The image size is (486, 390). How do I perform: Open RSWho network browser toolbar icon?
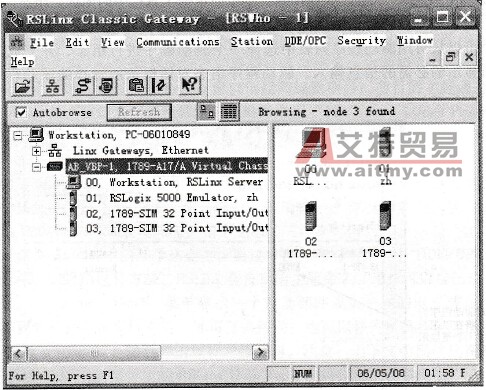click(53, 86)
